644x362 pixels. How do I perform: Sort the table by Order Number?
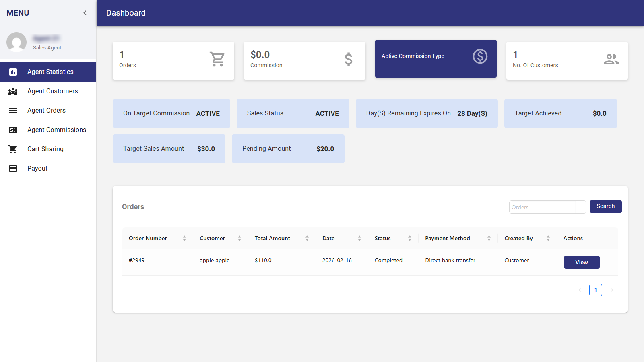[x=184, y=238]
